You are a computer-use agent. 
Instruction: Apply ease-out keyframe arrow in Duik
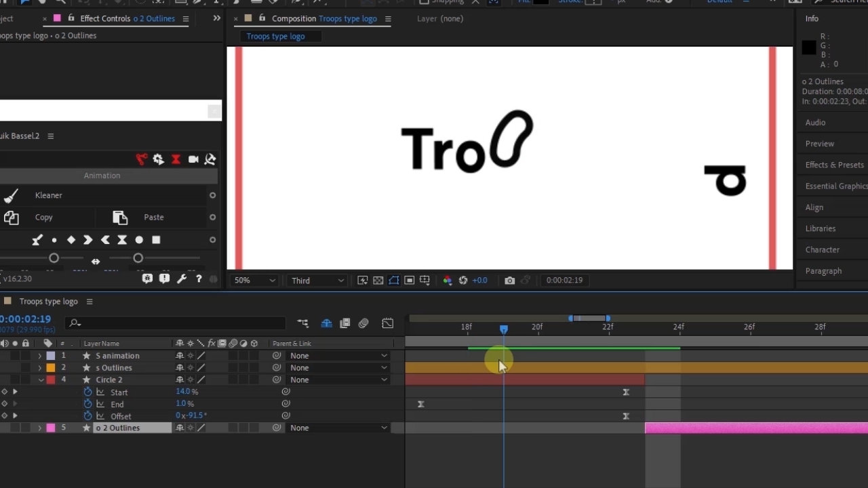tap(105, 240)
